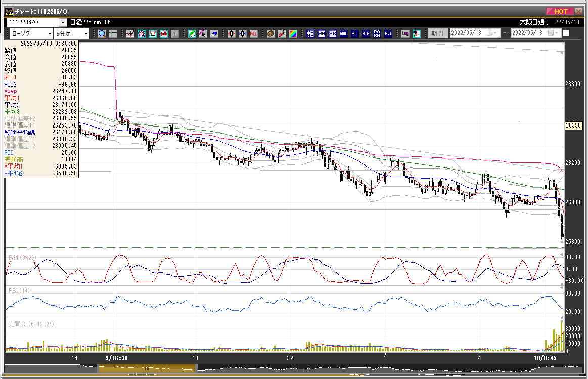Tick the checkbox after the end date
This screenshot has height=379, width=588.
(x=566, y=33)
